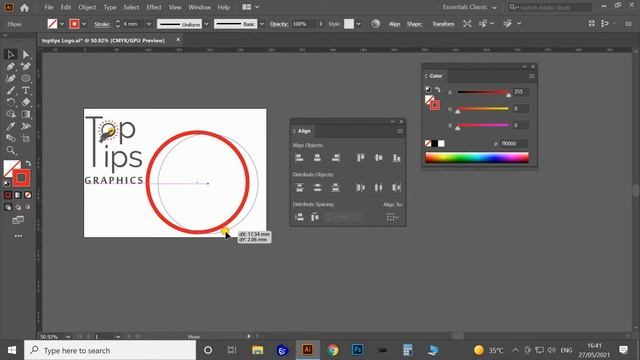Click Vertical Distribute Top icon
640x360 pixels.
tap(299, 187)
